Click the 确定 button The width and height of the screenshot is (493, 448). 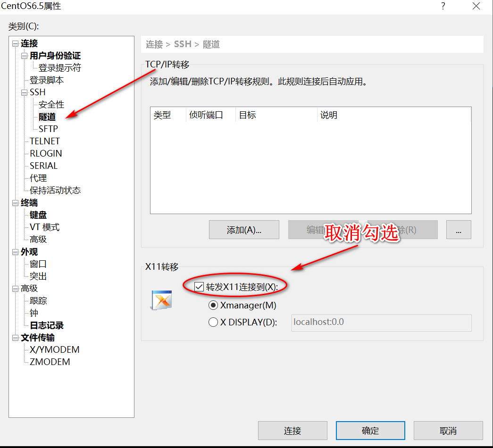(x=370, y=430)
